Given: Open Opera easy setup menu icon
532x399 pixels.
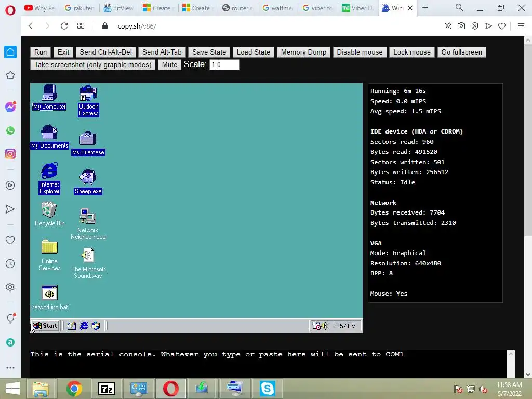Looking at the screenshot, I should [x=521, y=26].
